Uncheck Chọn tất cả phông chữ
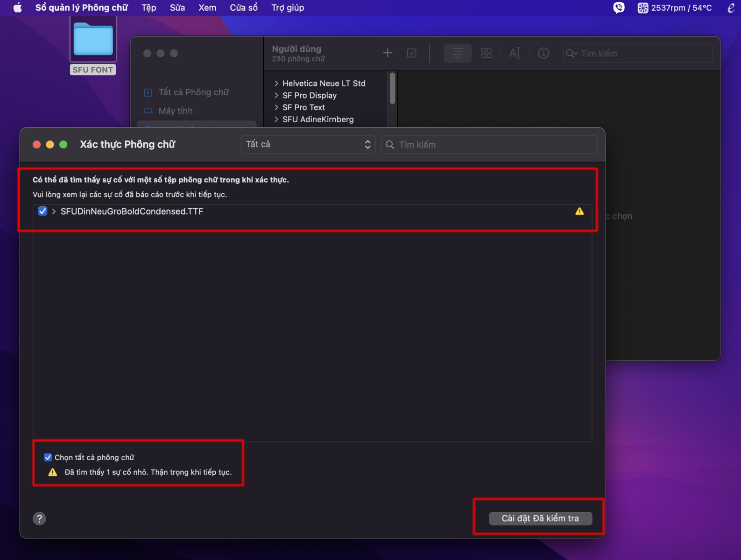Viewport: 741px width, 560px height. point(48,457)
